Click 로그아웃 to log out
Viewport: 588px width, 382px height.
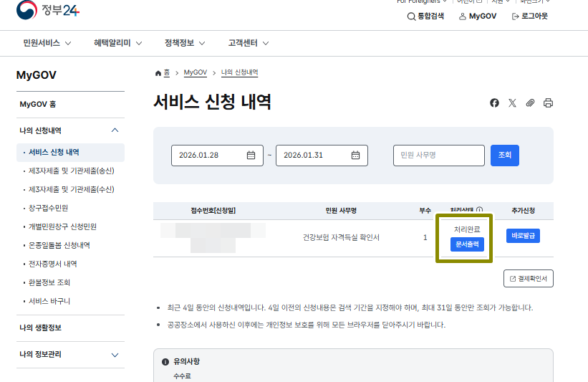click(x=529, y=16)
